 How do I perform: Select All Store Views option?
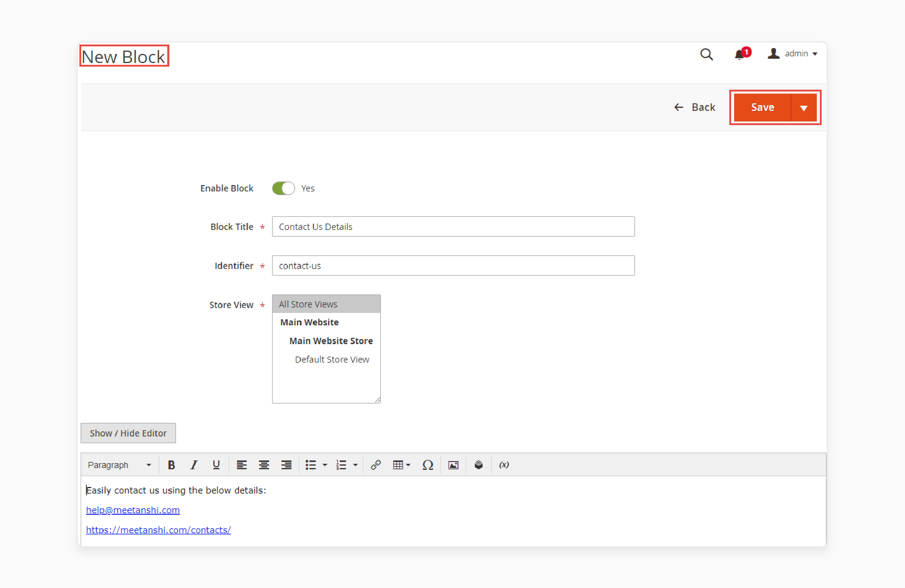(326, 304)
